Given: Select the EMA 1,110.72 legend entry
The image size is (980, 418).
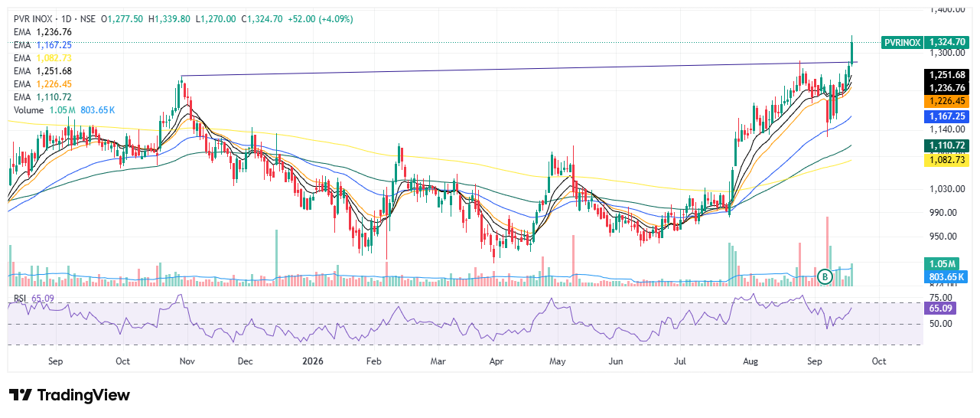Looking at the screenshot, I should [x=43, y=97].
